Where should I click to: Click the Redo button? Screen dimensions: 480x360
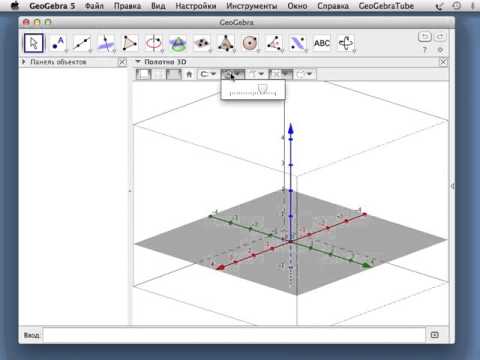point(440,37)
